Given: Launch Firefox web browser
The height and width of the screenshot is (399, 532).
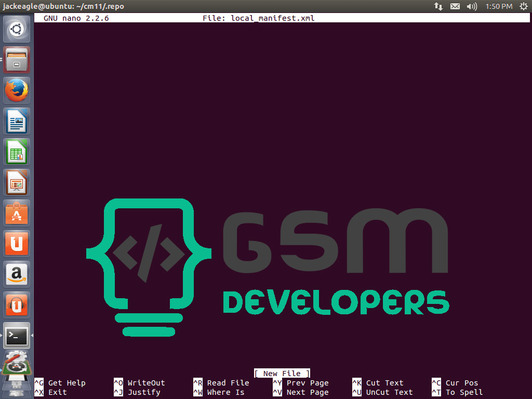Looking at the screenshot, I should (17, 90).
